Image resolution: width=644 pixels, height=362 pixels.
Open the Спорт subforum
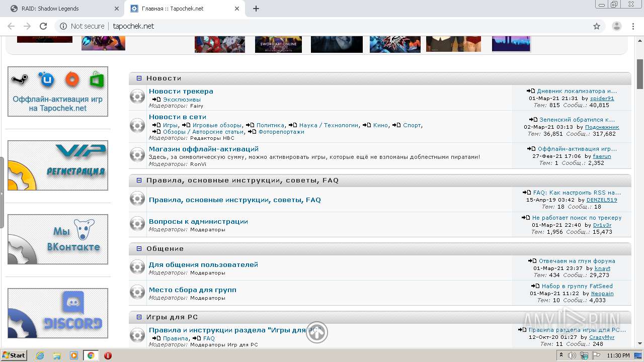412,125
